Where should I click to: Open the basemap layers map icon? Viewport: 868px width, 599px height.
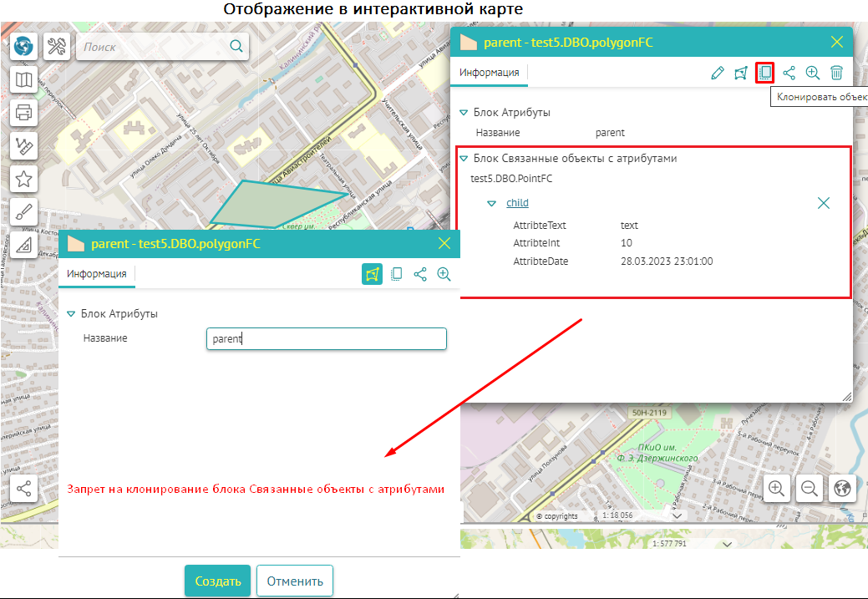(x=23, y=80)
